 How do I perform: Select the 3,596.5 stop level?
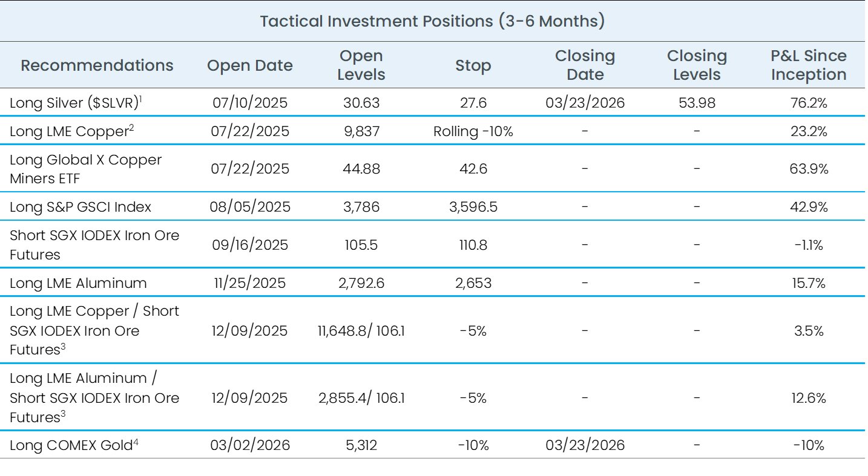pyautogui.click(x=473, y=207)
